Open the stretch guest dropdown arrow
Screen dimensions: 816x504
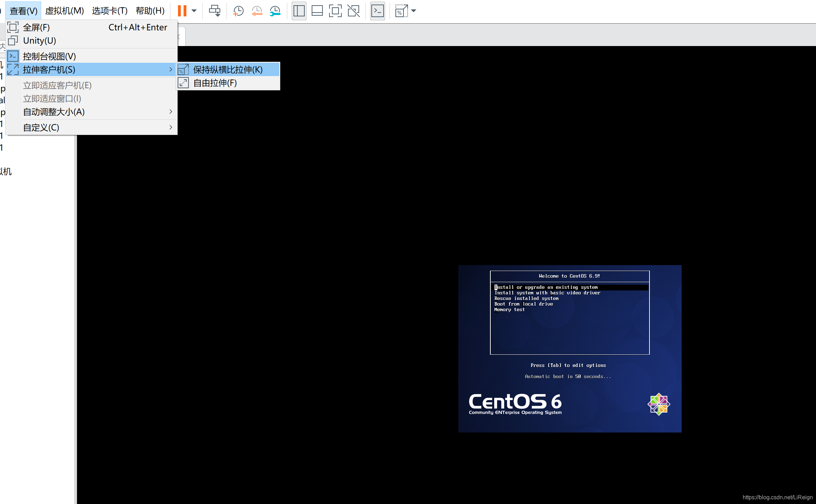click(414, 11)
